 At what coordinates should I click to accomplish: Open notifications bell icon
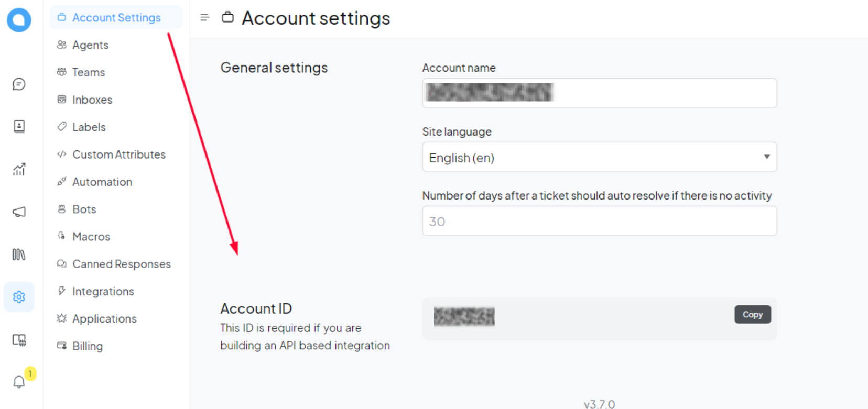[x=19, y=382]
